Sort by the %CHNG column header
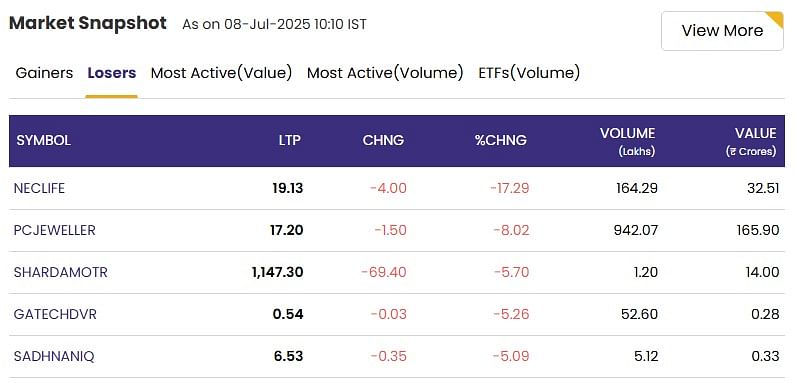 point(501,140)
